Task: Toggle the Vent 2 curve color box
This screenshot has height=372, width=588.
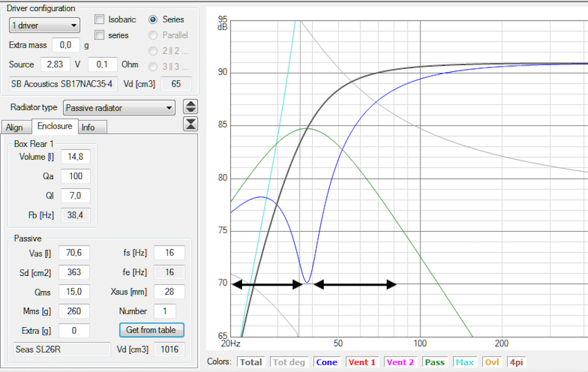Action: tap(400, 362)
